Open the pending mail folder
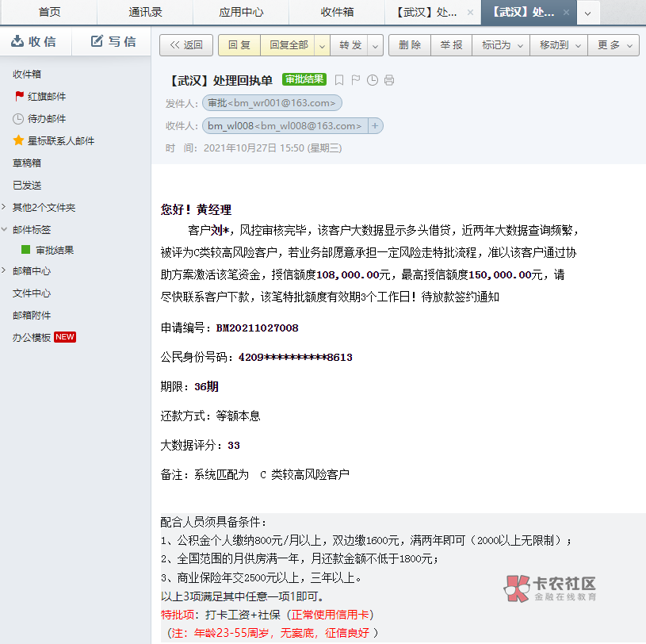 pyautogui.click(x=47, y=118)
